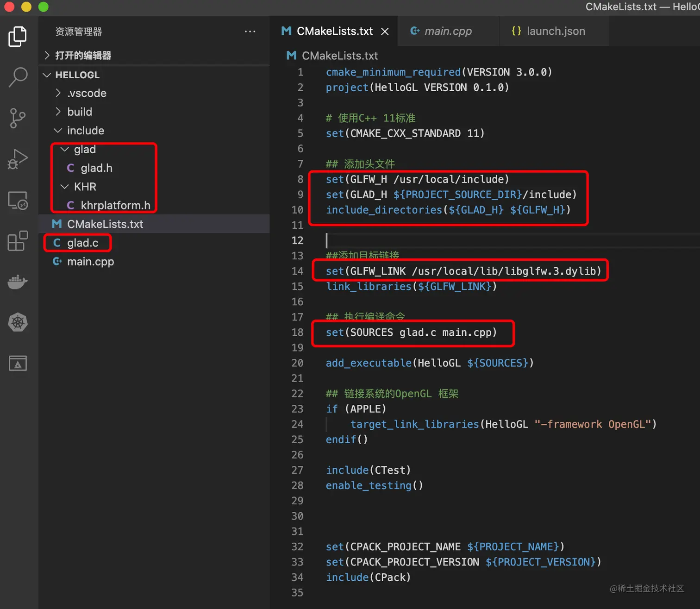This screenshot has height=609, width=700.
Task: Click the link_libraries(${GLFW_LINK}) line
Action: tap(411, 286)
